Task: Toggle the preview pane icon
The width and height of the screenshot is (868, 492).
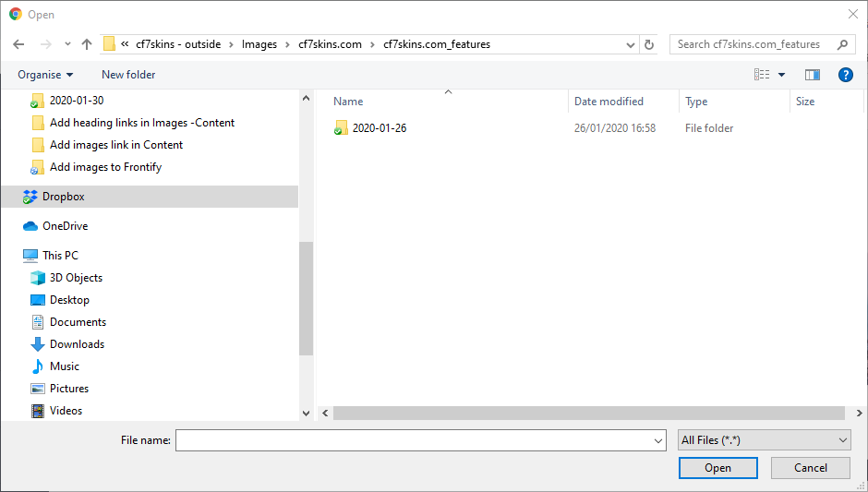Action: coord(813,75)
